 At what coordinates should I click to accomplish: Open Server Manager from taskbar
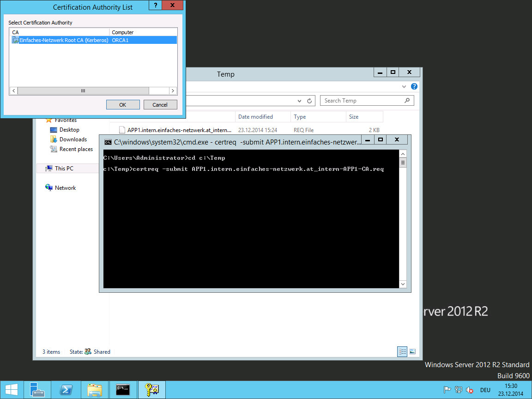(37, 390)
